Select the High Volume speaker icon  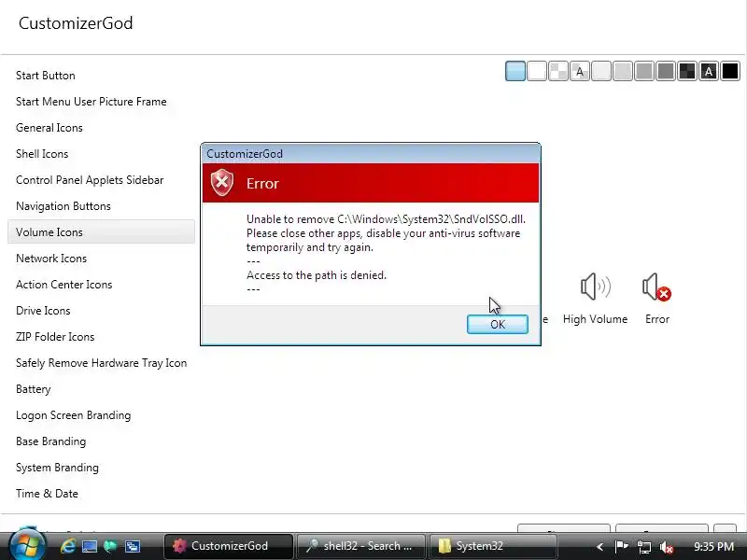coord(595,287)
